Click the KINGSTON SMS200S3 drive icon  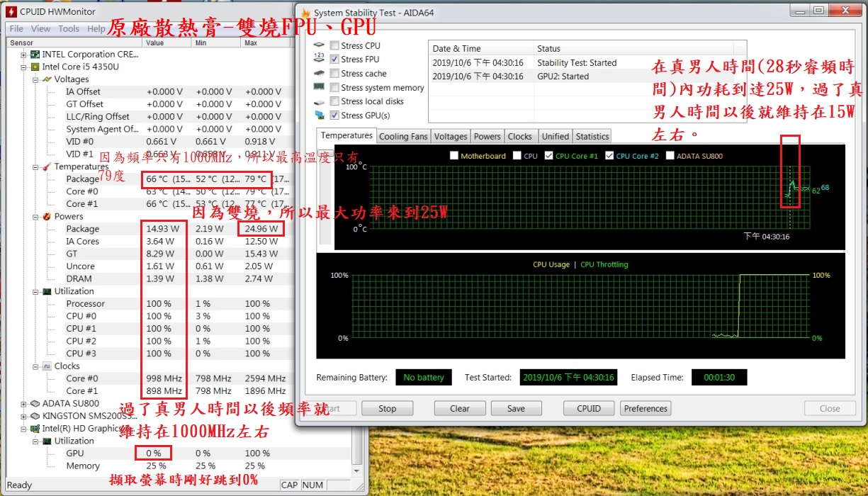(35, 416)
